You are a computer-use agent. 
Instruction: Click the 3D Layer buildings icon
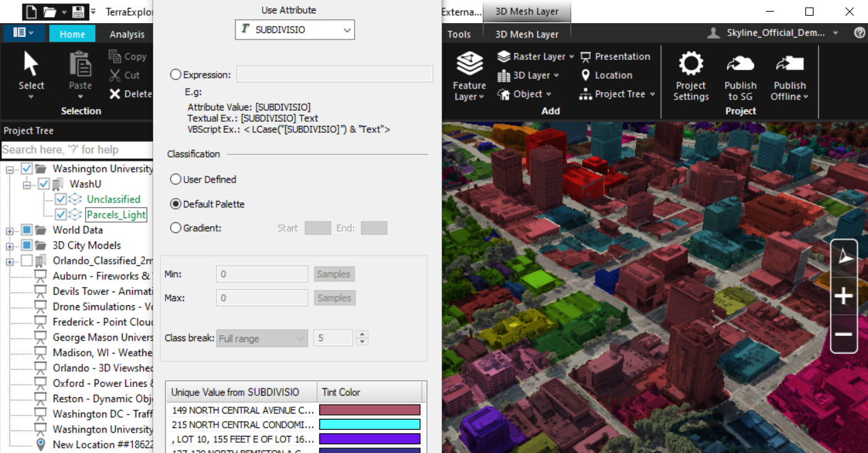504,76
